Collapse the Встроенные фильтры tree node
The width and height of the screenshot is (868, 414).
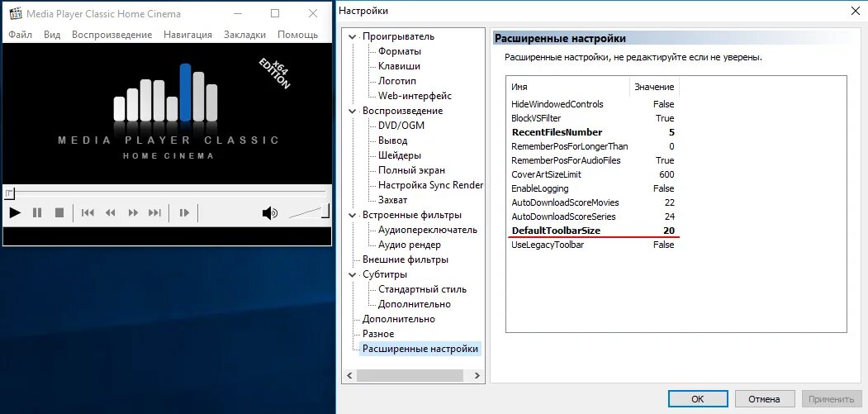point(352,215)
